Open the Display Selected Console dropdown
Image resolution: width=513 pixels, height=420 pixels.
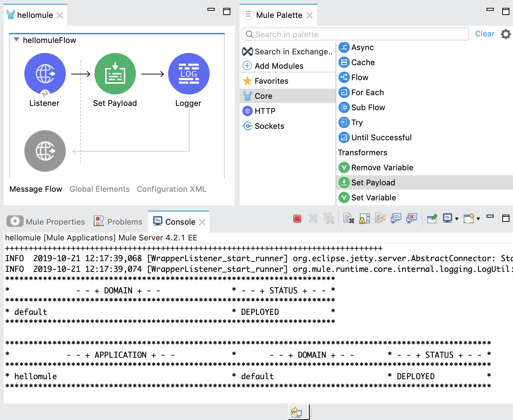tap(456, 218)
